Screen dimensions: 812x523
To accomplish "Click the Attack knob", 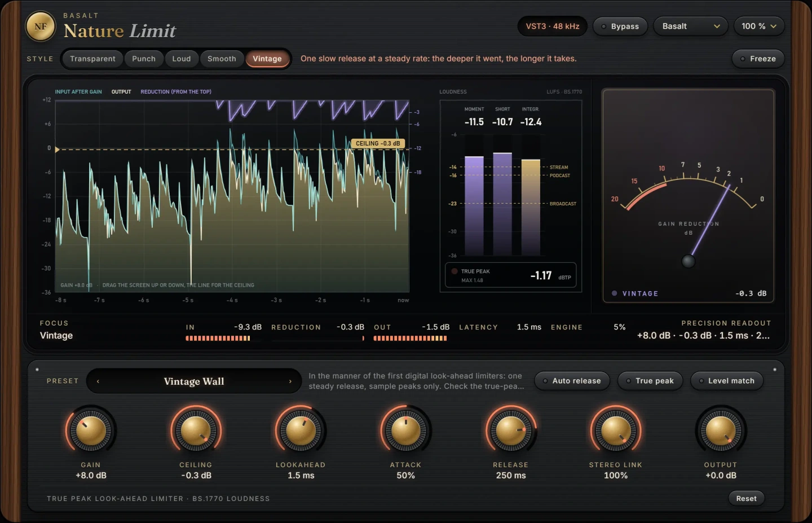I will pos(406,431).
